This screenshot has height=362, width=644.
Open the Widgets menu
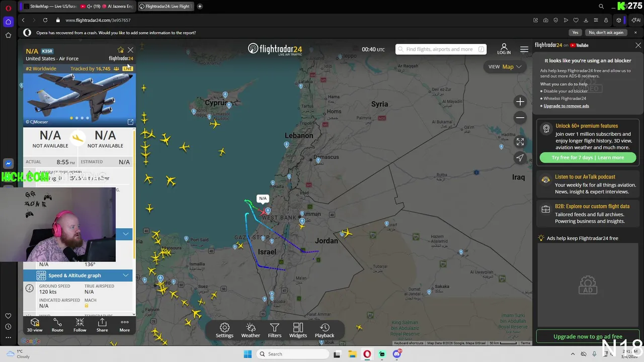[298, 330]
